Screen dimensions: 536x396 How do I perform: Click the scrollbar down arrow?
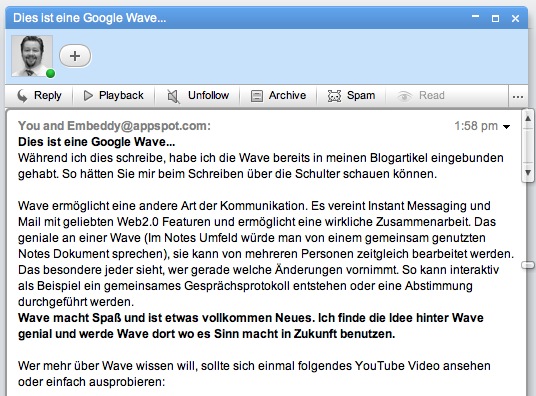[528, 173]
